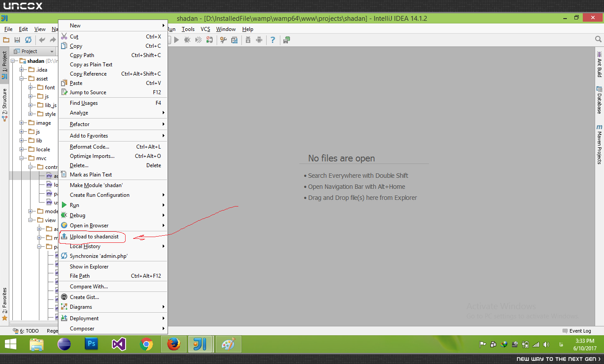604x364 pixels.
Task: Choose Reformat Code in context menu
Action: [113, 147]
